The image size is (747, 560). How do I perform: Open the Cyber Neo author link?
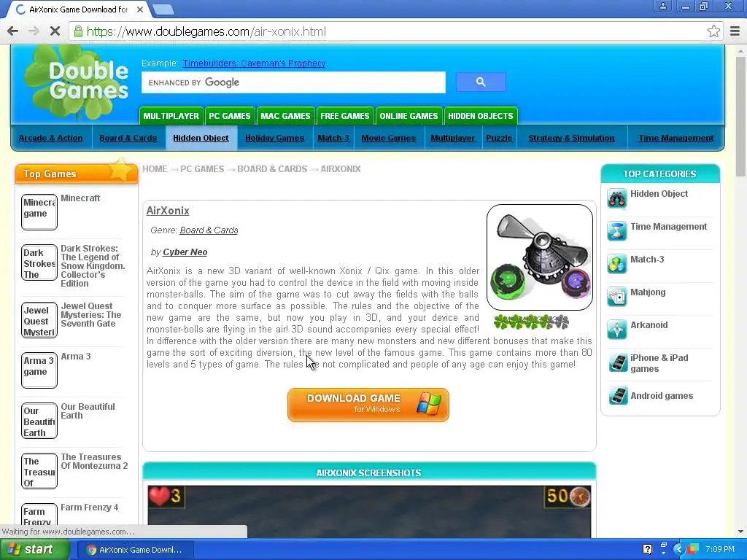point(185,252)
